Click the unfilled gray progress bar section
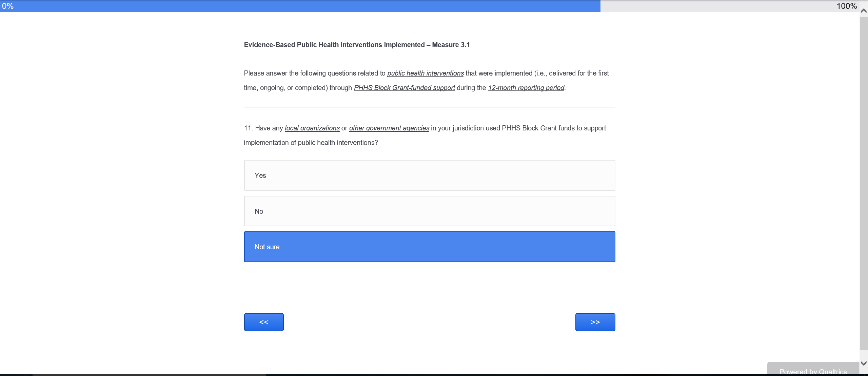 pyautogui.click(x=712, y=6)
